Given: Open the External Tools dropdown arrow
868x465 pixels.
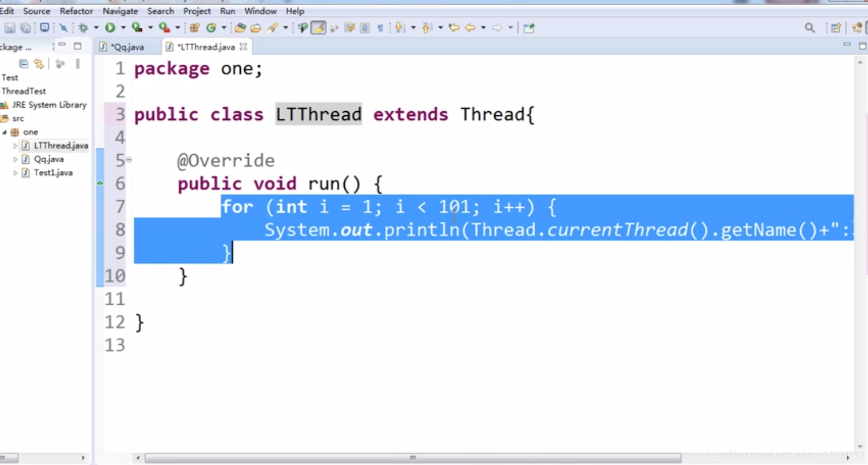Looking at the screenshot, I should pyautogui.click(x=178, y=28).
